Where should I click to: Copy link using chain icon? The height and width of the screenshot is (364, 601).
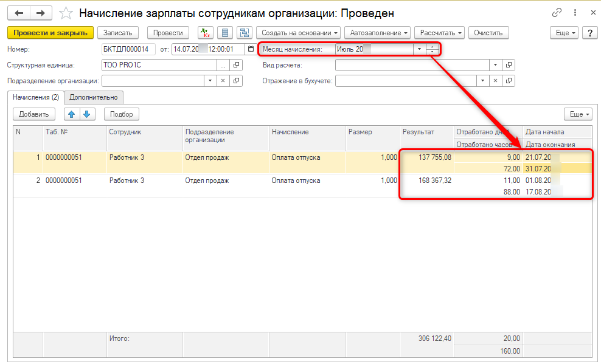(x=557, y=13)
